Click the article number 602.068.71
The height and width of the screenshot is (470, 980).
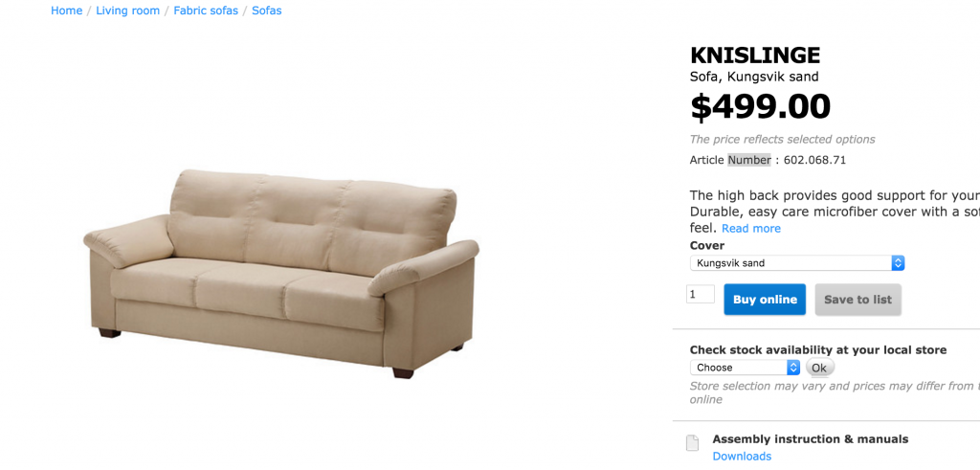(815, 160)
